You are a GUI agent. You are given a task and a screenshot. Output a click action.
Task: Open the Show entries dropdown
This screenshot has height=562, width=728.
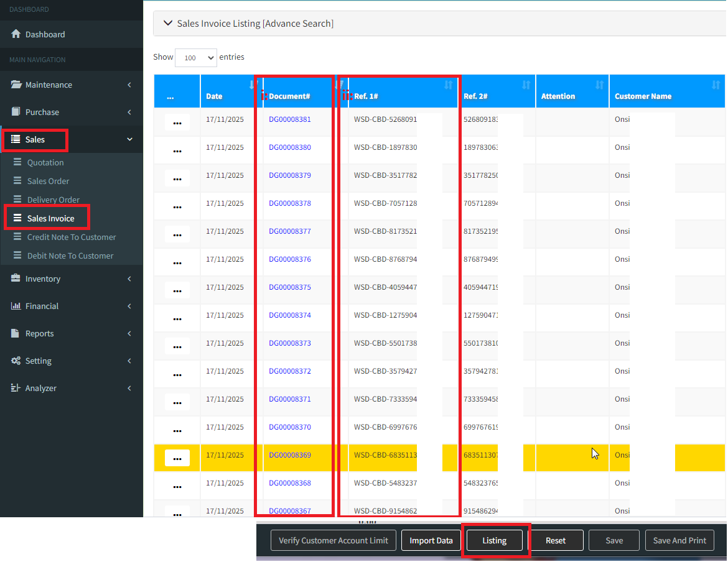pos(196,58)
